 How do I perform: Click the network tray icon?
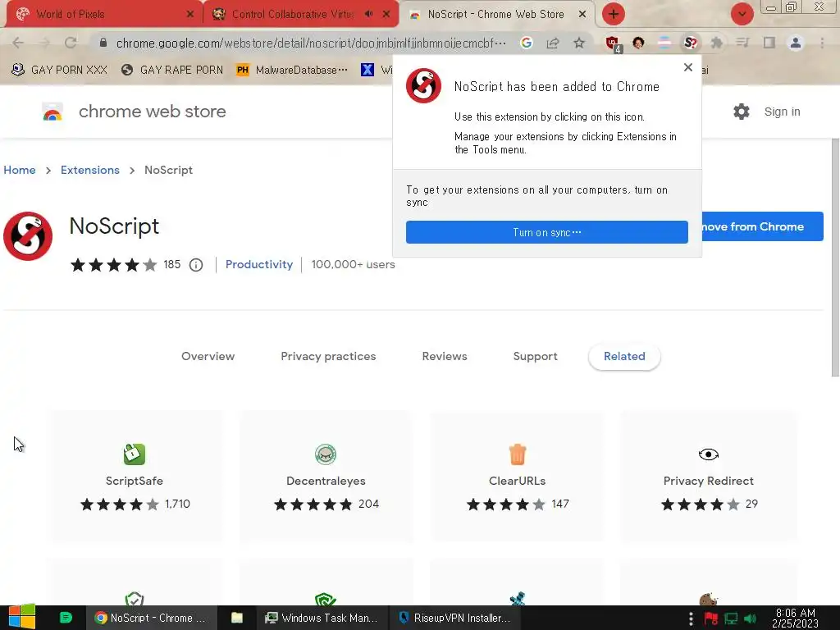(731, 619)
